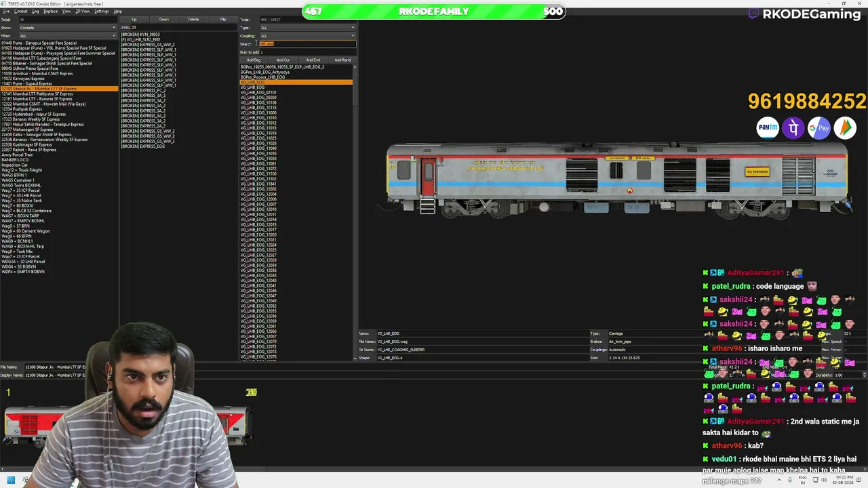
Task: Focus the Search input field
Action: [308, 44]
